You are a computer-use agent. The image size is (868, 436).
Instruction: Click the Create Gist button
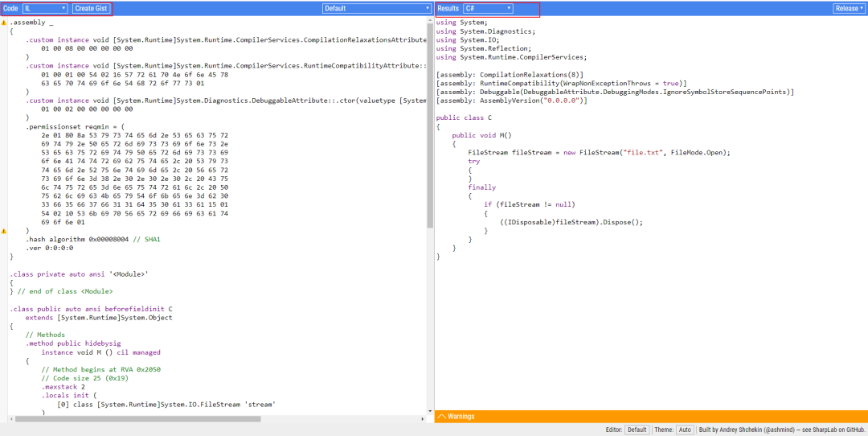[x=92, y=8]
